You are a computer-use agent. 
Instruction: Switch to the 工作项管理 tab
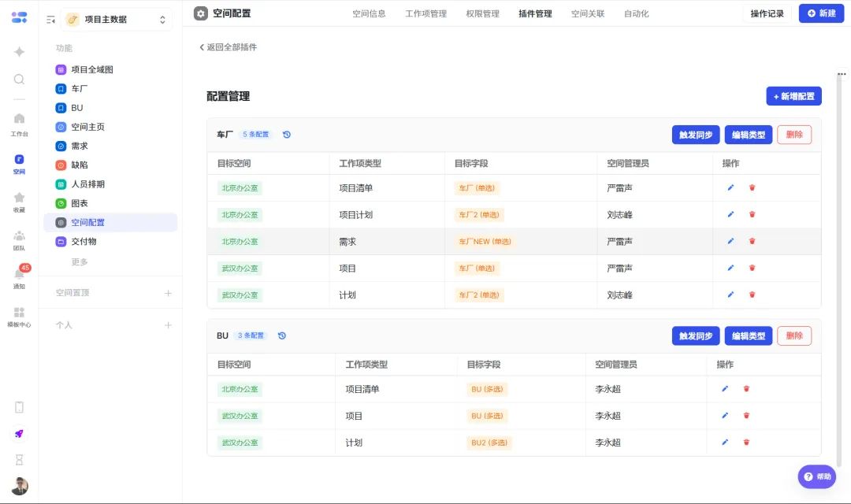(x=426, y=13)
